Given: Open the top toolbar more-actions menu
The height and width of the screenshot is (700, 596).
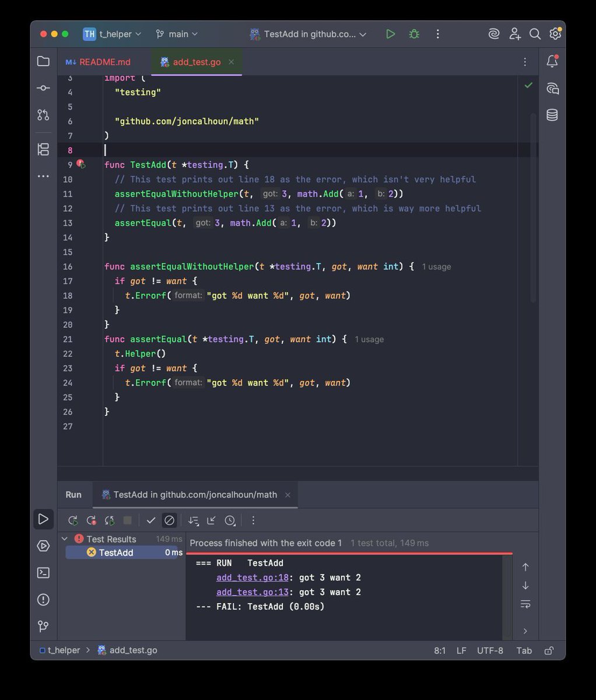Looking at the screenshot, I should [437, 34].
